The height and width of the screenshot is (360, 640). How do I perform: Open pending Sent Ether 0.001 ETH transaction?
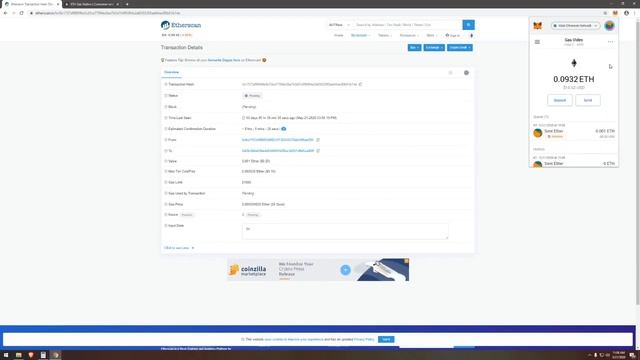(573, 133)
